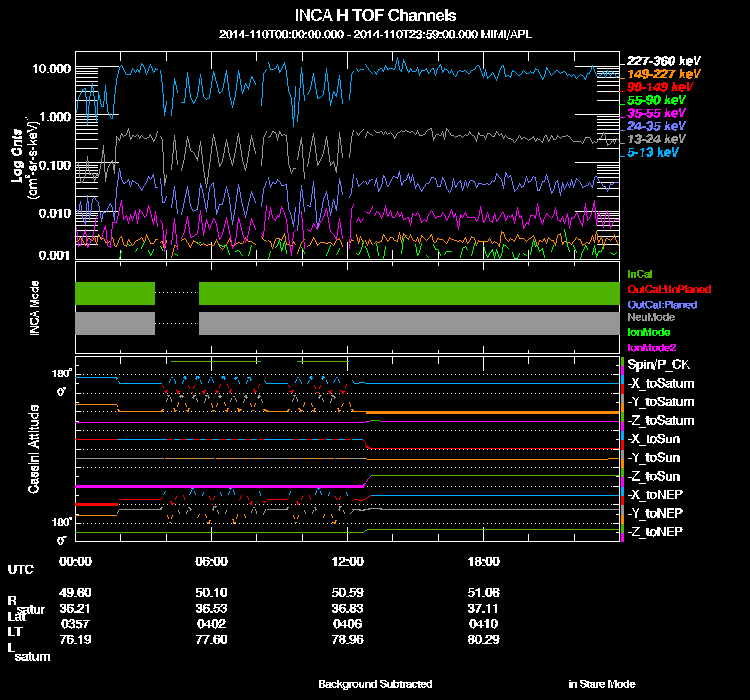The width and height of the screenshot is (750, 700).
Task: Click the INCA H TOF Channels title
Action: click(x=377, y=16)
